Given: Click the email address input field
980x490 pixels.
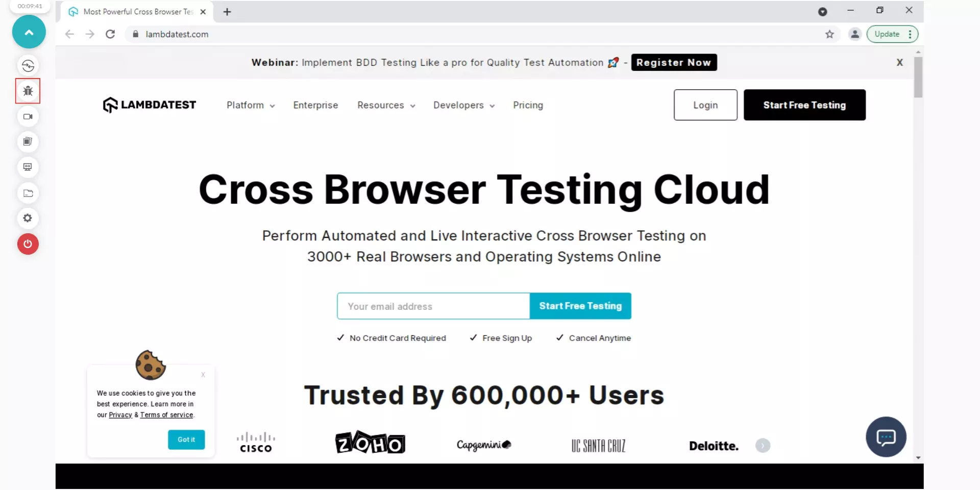Looking at the screenshot, I should [433, 306].
